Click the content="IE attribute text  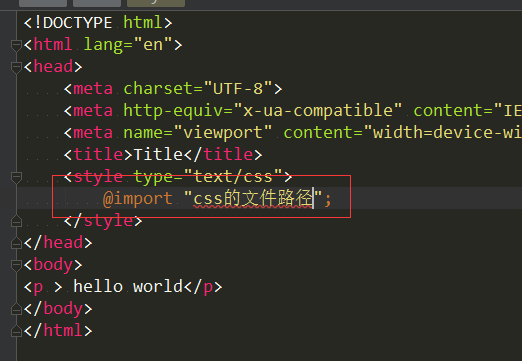[x=468, y=111]
